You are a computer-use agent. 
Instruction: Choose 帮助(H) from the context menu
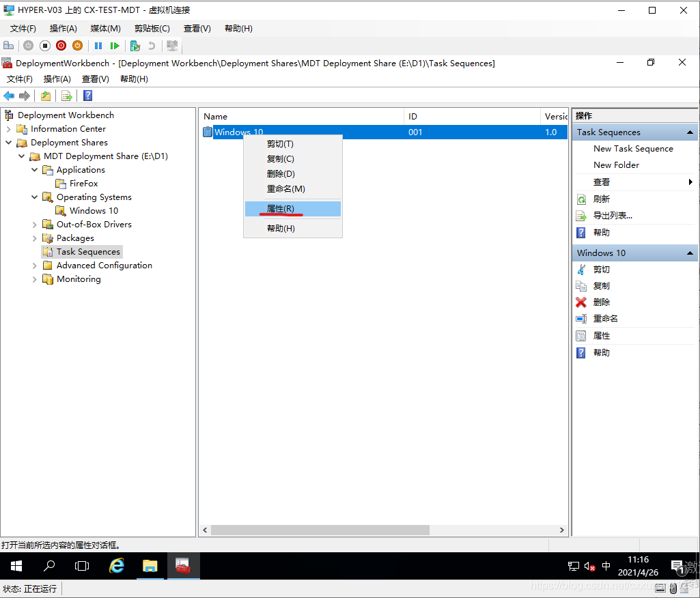293,229
